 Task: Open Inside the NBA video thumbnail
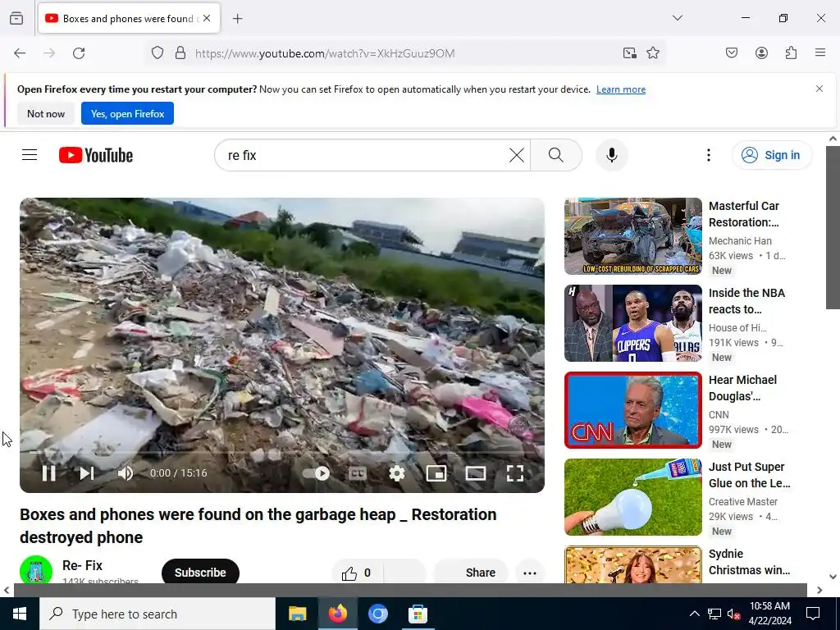632,323
